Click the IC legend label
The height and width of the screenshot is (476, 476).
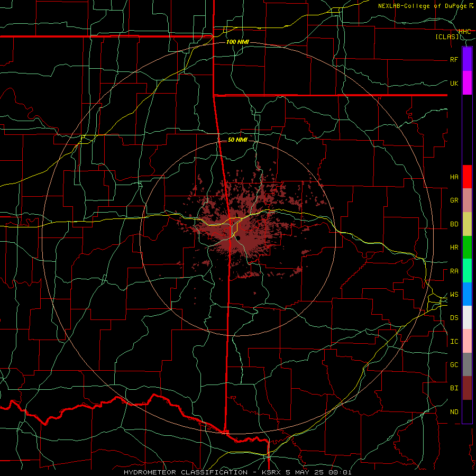tap(454, 342)
